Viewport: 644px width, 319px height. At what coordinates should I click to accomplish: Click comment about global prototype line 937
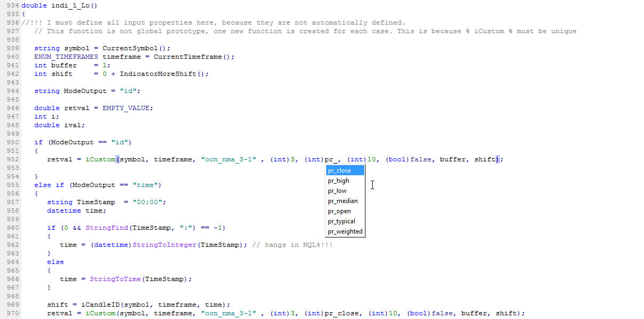pos(305,31)
